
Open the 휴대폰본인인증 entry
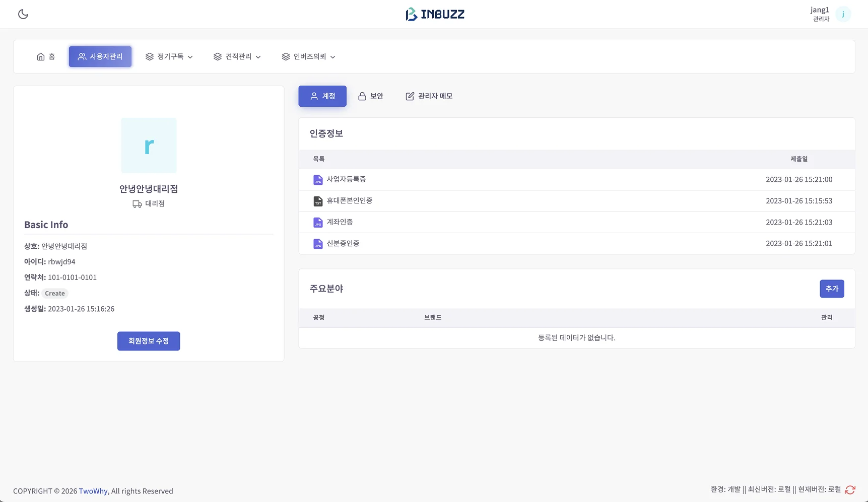tap(350, 200)
